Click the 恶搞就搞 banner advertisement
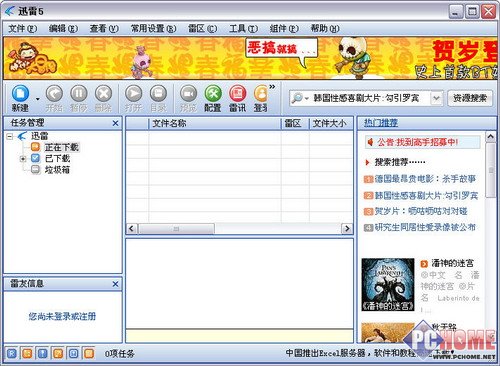The width and height of the screenshot is (500, 366). (250, 58)
